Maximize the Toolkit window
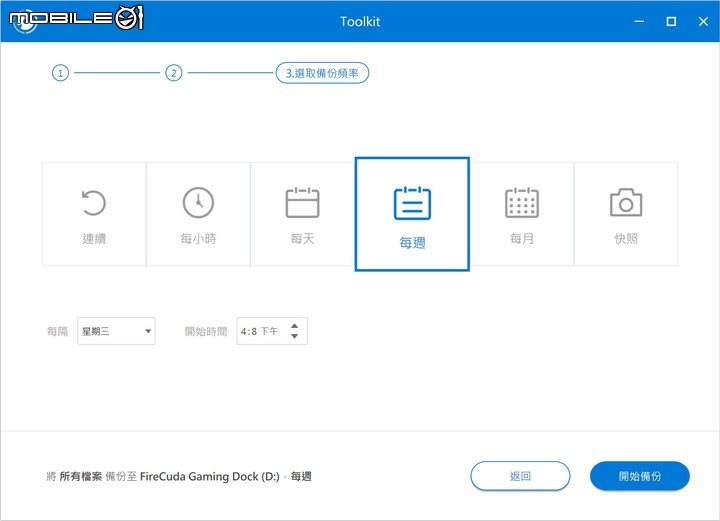The image size is (720, 521). (671, 21)
